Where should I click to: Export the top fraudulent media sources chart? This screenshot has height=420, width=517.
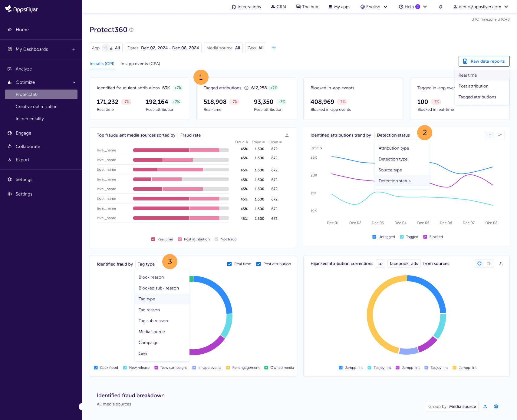pyautogui.click(x=287, y=135)
